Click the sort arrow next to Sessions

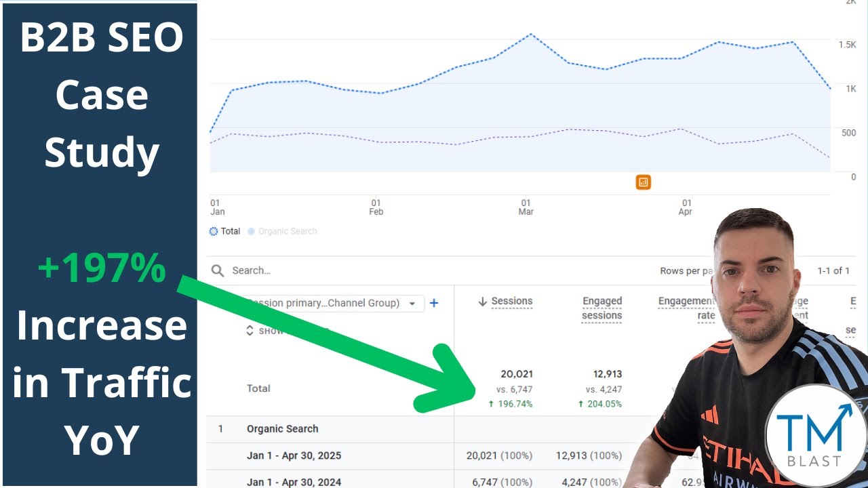[x=482, y=302]
